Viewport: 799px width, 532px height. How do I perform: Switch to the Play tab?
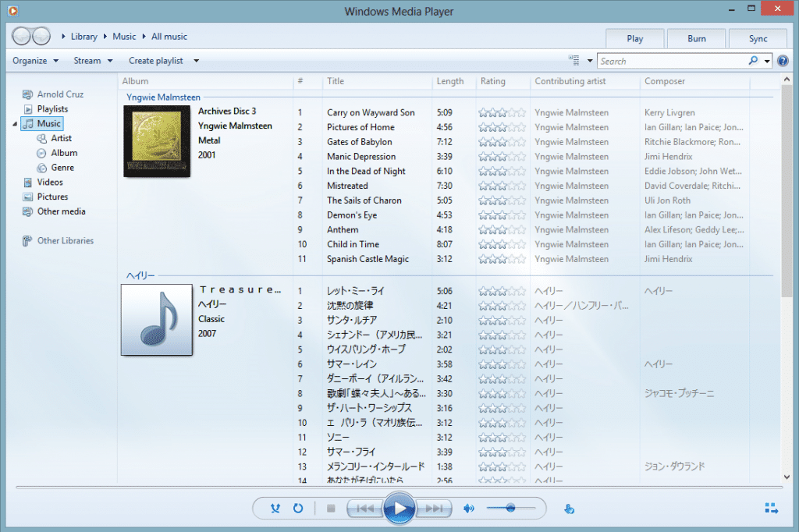click(x=635, y=39)
